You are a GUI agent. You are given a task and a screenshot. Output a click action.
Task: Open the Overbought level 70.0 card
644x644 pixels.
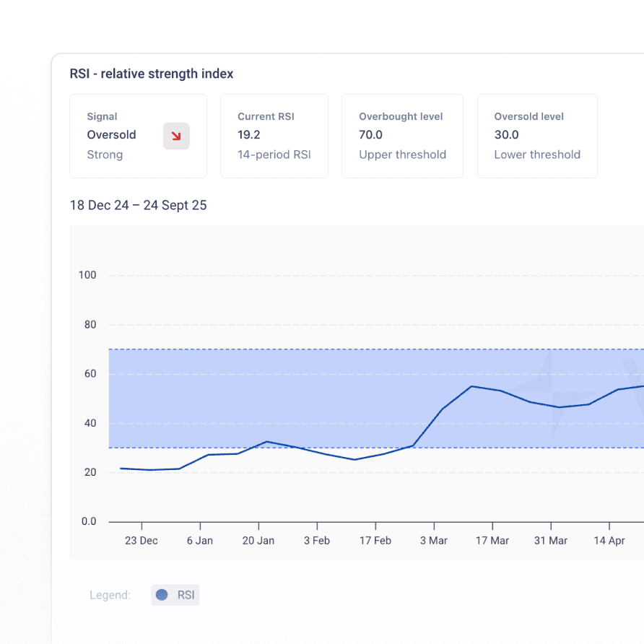402,136
